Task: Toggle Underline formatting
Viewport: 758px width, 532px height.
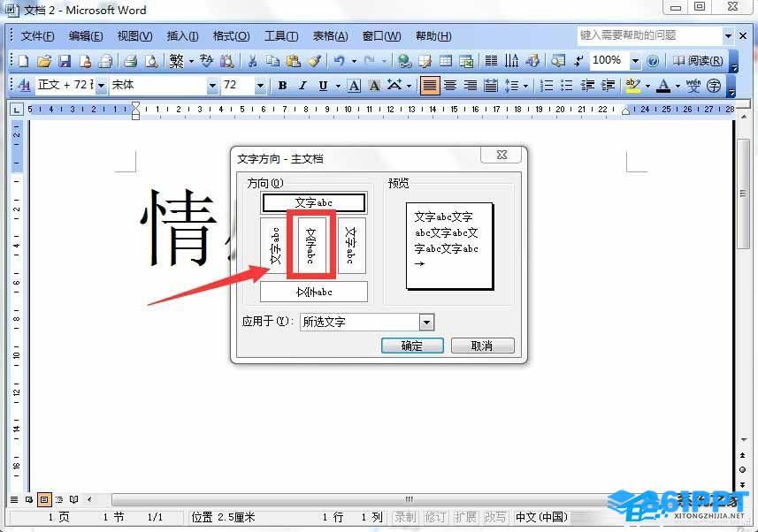Action: coord(323,86)
